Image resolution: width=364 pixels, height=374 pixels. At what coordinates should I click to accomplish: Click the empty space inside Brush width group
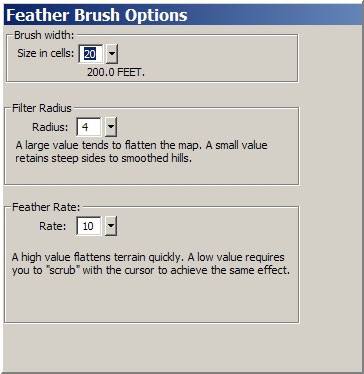pos(213,57)
